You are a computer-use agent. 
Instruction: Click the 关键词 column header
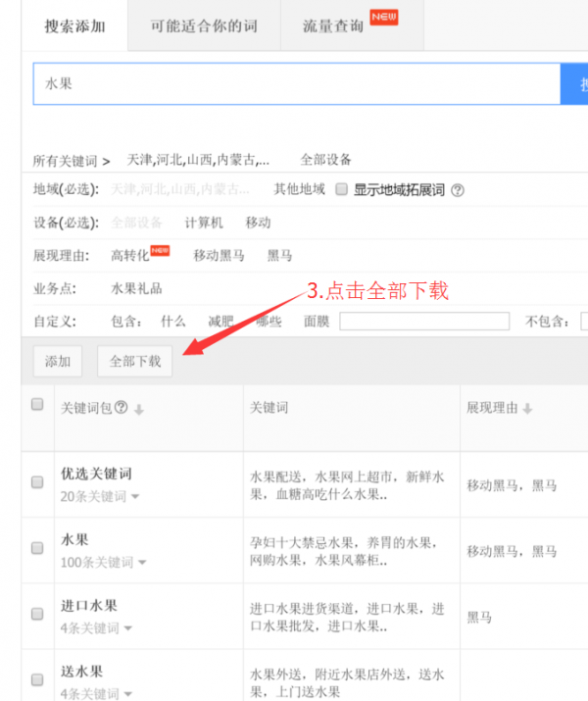(269, 408)
